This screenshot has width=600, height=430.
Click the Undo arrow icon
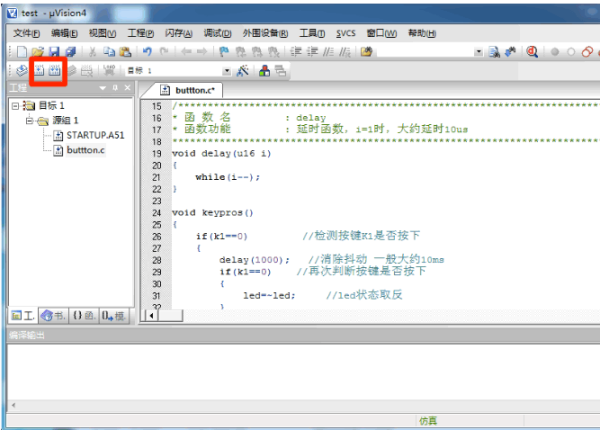(148, 51)
